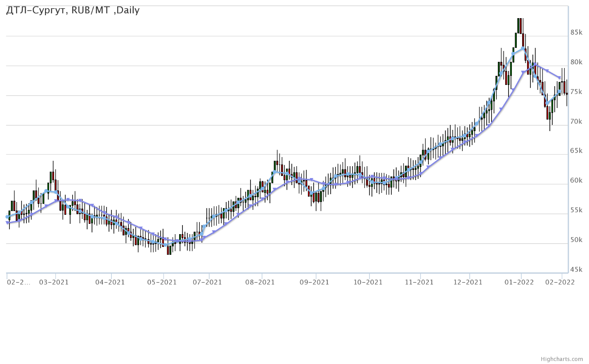Click the chart title ДТЛ-Сургут, RUB/MT, Daily
Viewport: 589px width, 364px height.
[73, 10]
